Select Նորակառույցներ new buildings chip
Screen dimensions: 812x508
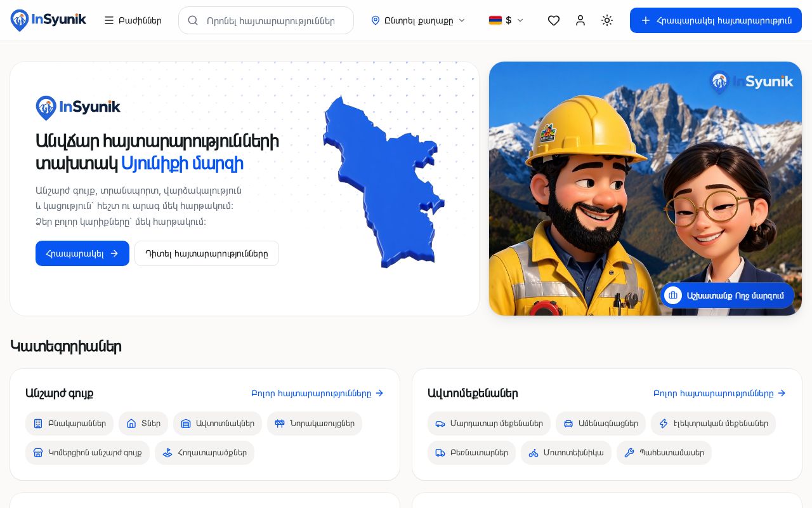click(315, 424)
